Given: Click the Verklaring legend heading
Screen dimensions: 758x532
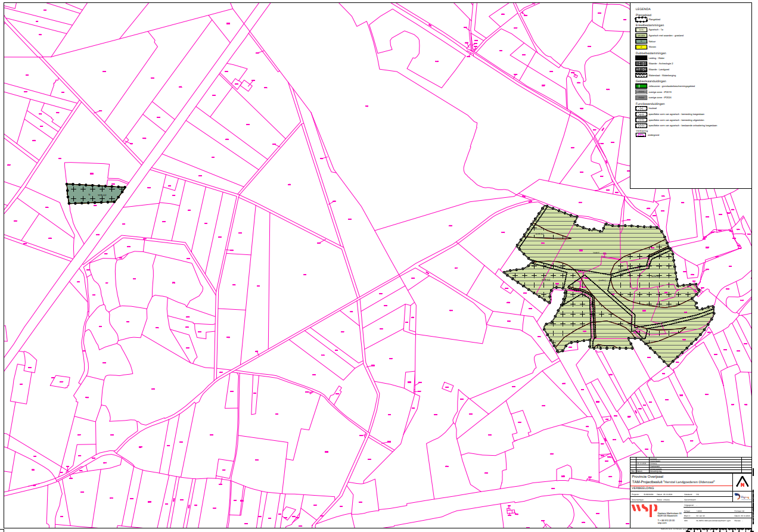Looking at the screenshot, I should (x=642, y=131).
